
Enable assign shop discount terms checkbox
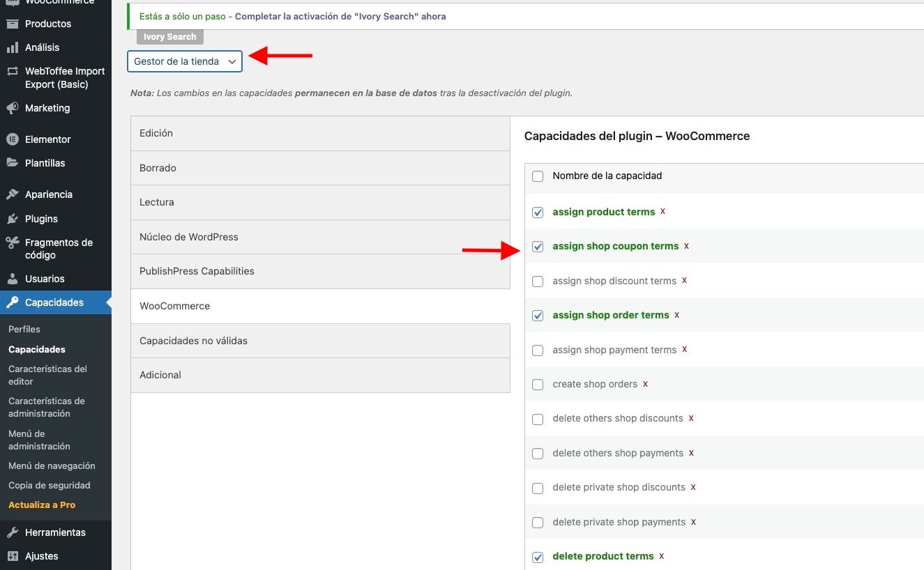pos(538,282)
